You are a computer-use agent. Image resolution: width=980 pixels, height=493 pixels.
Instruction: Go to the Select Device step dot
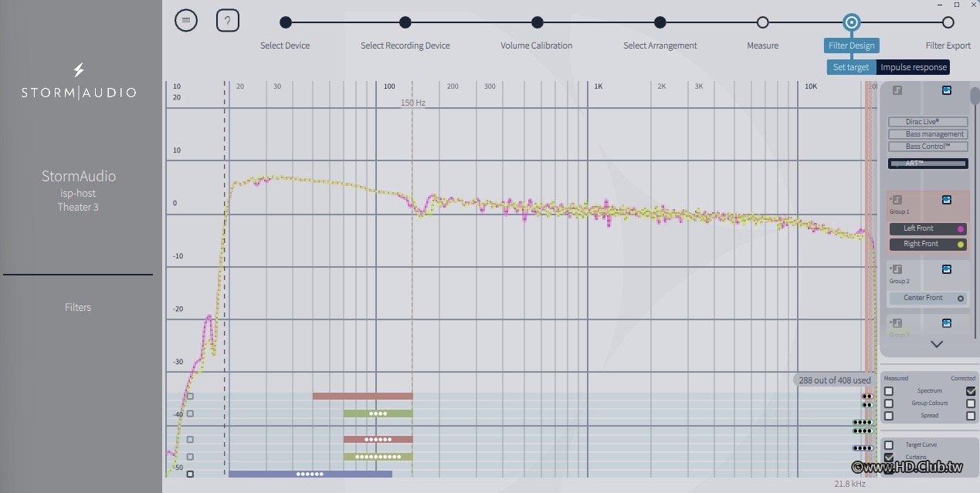point(286,22)
